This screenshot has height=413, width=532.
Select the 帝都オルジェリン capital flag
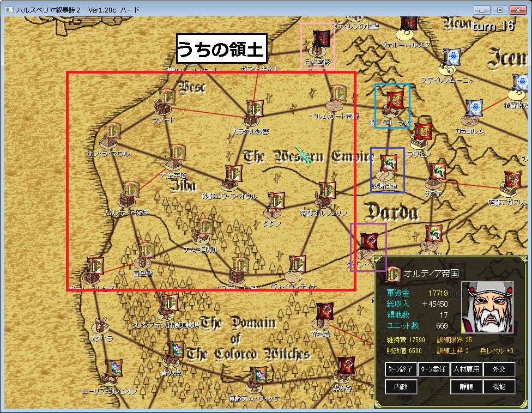[x=327, y=191]
